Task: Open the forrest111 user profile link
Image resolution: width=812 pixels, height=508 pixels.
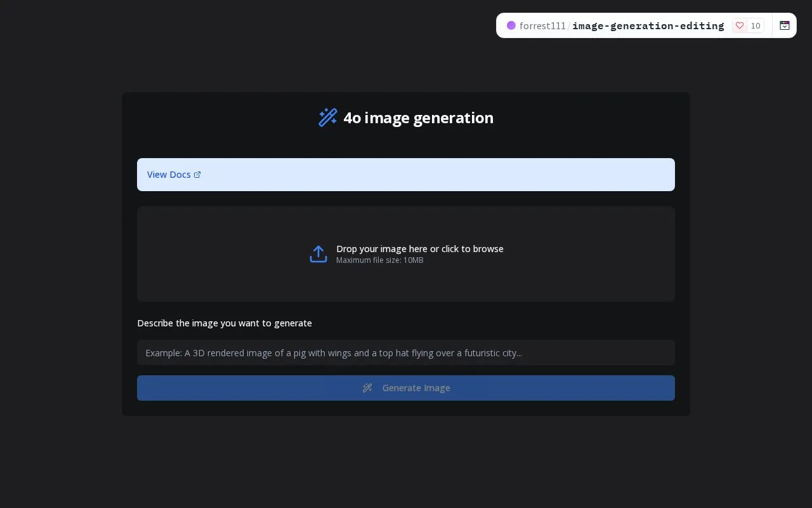Action: point(542,25)
